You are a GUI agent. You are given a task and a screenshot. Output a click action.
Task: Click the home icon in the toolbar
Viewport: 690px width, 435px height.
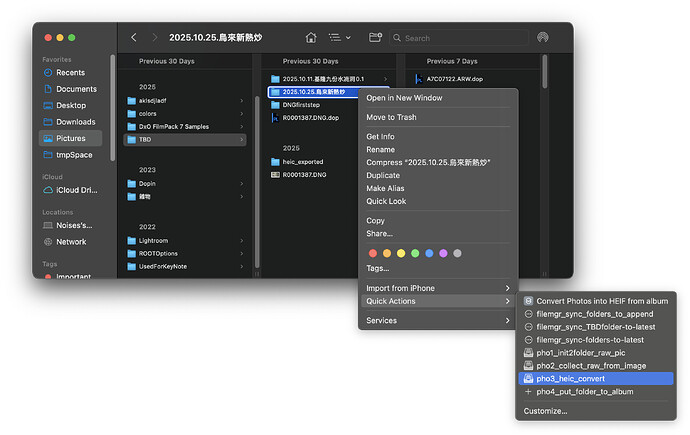pyautogui.click(x=311, y=38)
